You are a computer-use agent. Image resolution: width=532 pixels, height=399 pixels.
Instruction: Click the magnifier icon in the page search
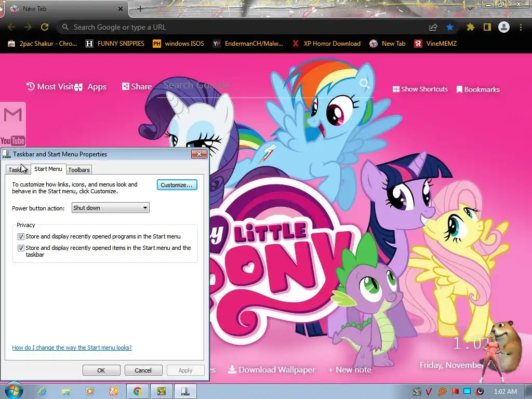click(x=364, y=84)
